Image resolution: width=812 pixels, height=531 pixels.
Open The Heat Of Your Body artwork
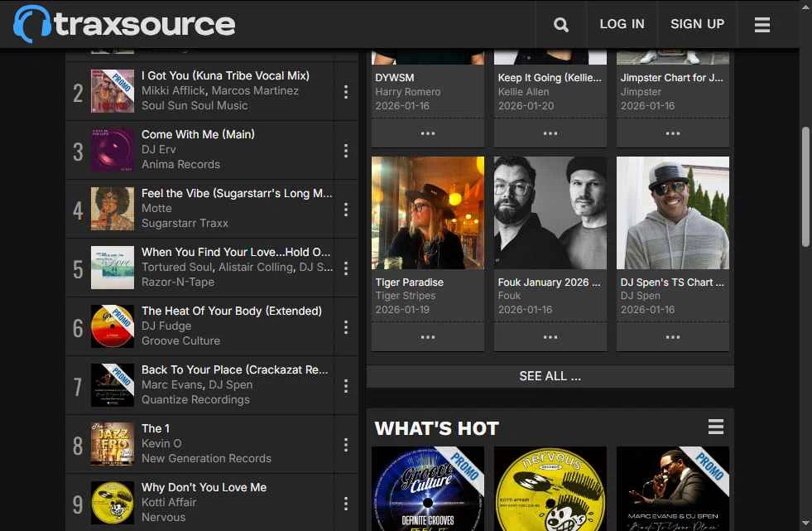pyautogui.click(x=113, y=326)
